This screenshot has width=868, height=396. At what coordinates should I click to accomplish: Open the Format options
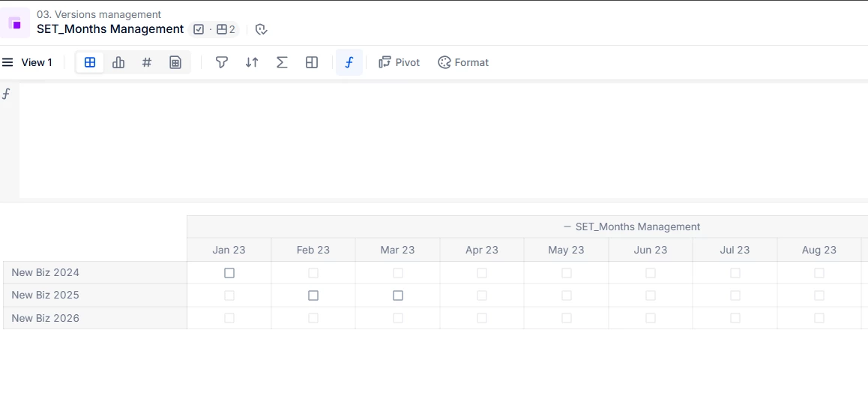coord(463,62)
